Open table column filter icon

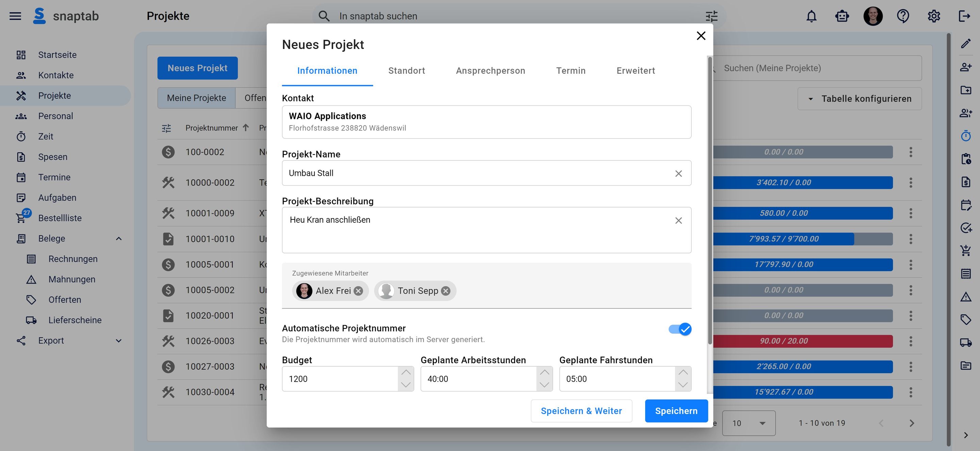pyautogui.click(x=166, y=128)
